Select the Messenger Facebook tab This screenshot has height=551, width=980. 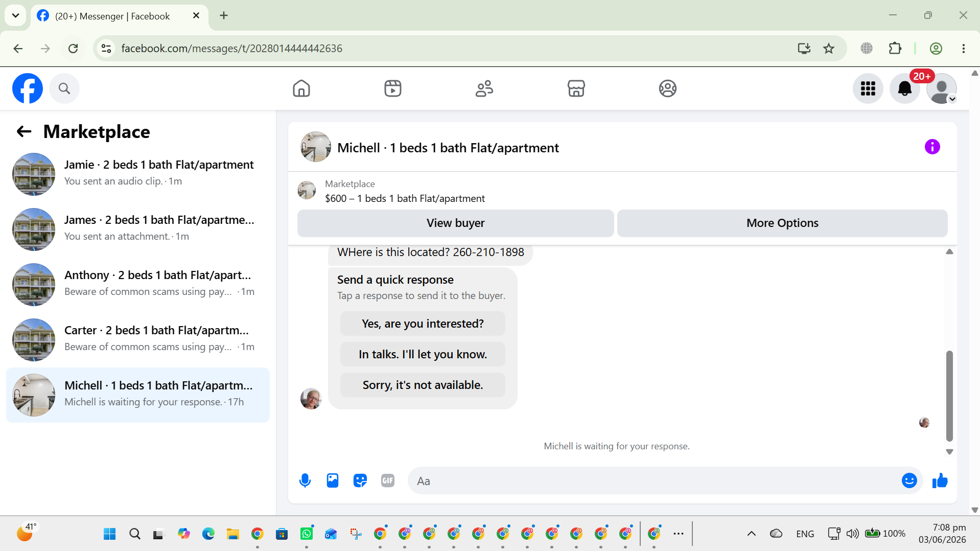click(x=119, y=16)
